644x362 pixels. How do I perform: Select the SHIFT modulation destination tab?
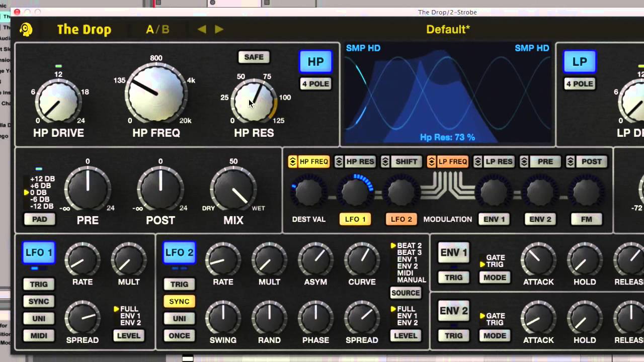407,161
